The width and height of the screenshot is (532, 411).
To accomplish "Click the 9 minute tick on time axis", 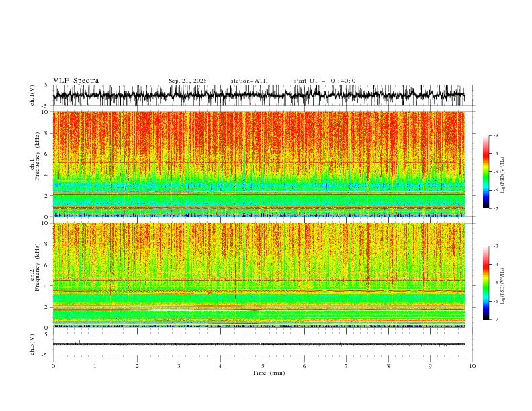I will [430, 366].
